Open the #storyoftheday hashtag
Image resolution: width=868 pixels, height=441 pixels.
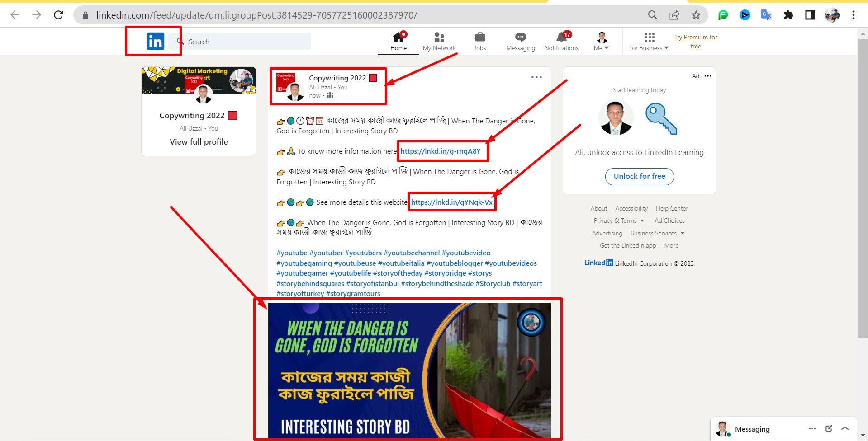click(398, 273)
